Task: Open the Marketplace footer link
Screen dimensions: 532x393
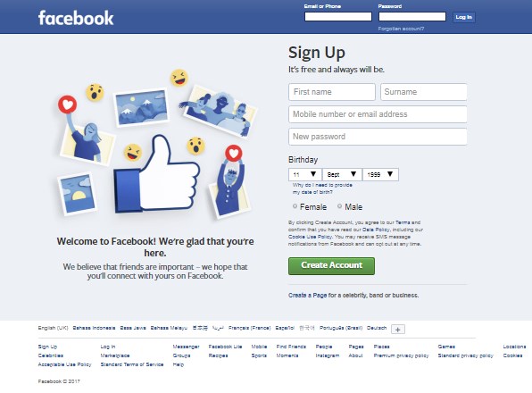Action: click(x=115, y=355)
